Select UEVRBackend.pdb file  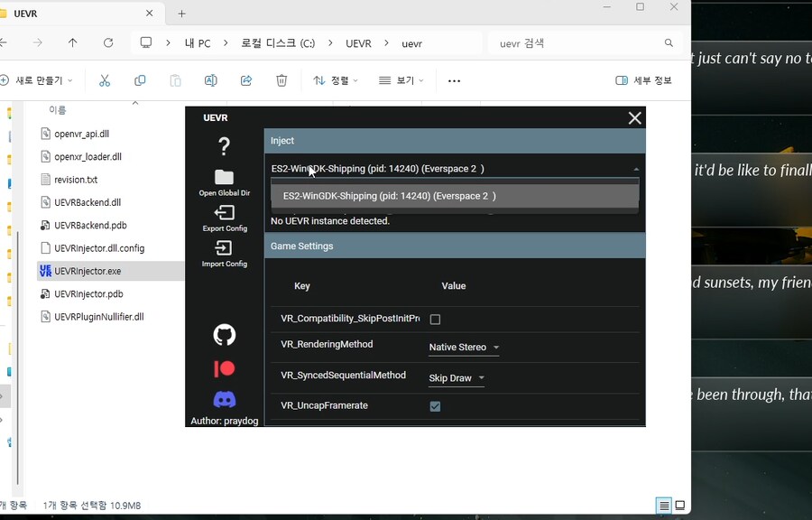tap(90, 226)
